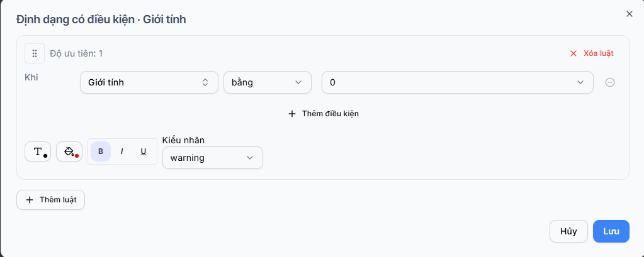Save the rule with Lưu button
644x257 pixels.
pyautogui.click(x=611, y=231)
